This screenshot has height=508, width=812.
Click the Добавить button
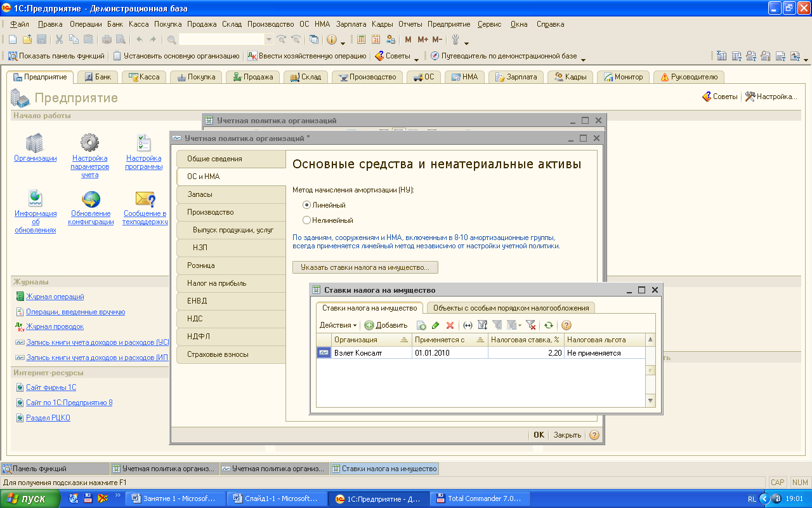pyautogui.click(x=386, y=325)
